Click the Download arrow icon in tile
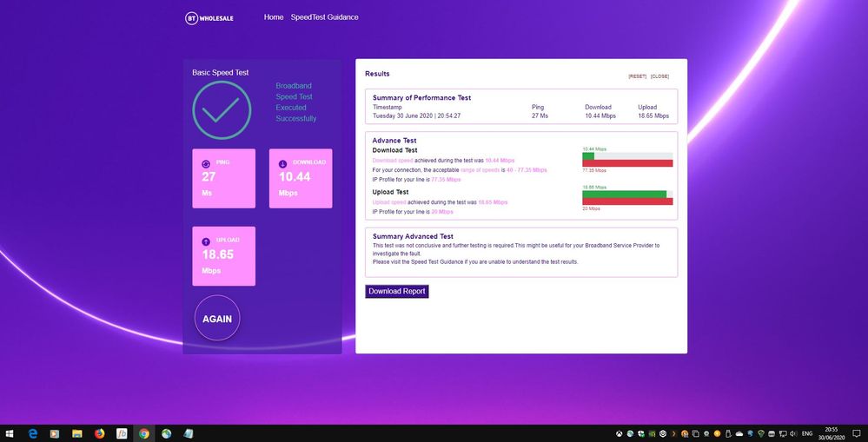Image resolution: width=868 pixels, height=442 pixels. pyautogui.click(x=283, y=163)
